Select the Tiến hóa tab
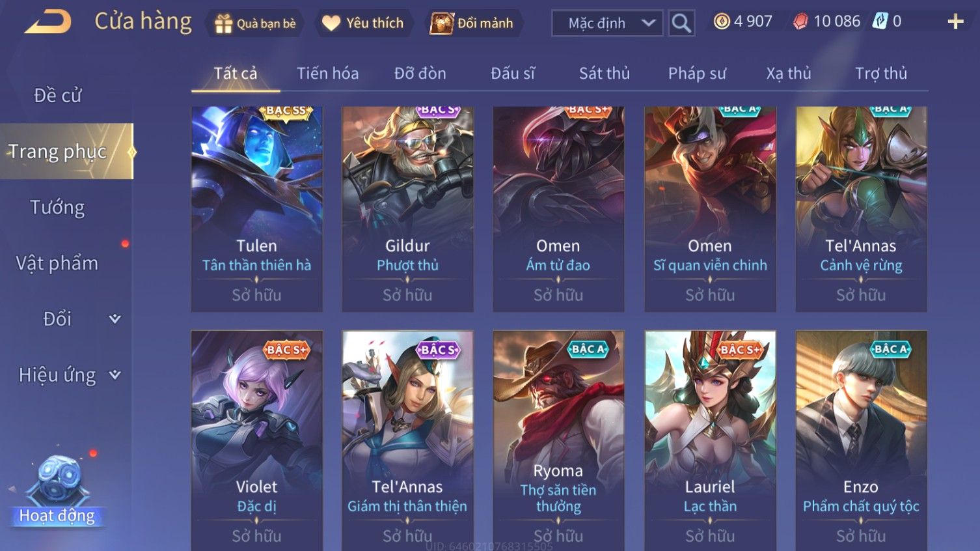The height and width of the screenshot is (551, 980). tap(327, 73)
